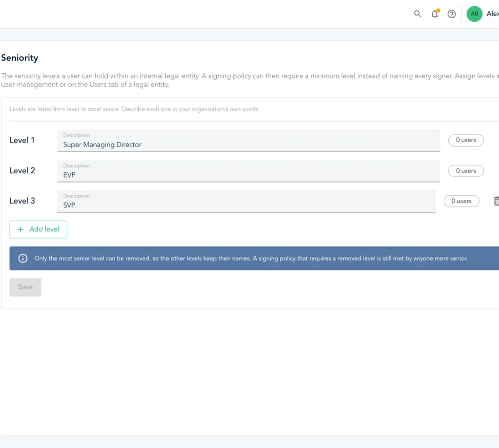Click the 'Levels are listed from least' hint
This screenshot has height=448, width=499.
(x=134, y=109)
